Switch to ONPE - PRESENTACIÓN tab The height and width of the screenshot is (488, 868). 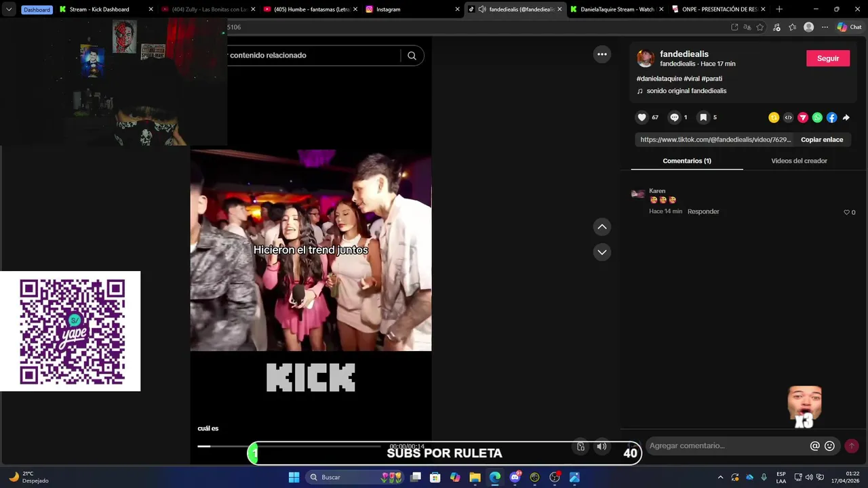pos(717,9)
